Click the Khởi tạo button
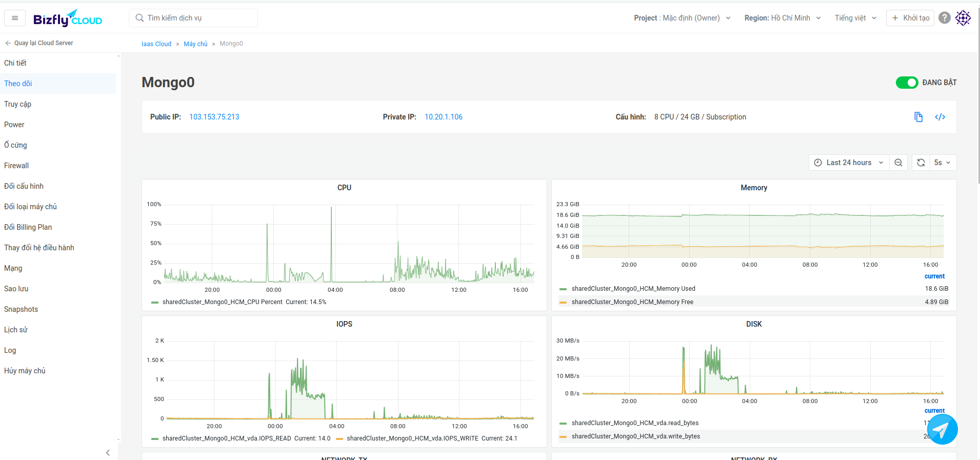The image size is (980, 460). [910, 18]
